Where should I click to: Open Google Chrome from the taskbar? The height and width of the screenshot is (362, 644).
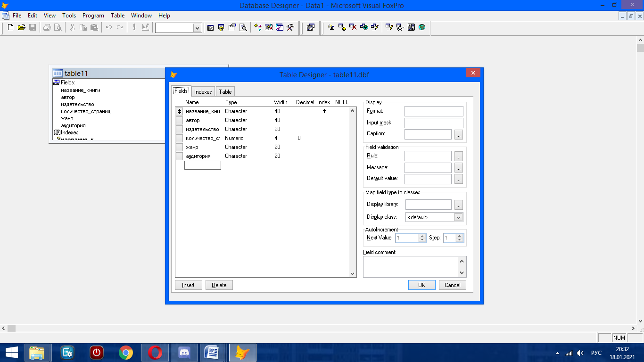(125, 352)
